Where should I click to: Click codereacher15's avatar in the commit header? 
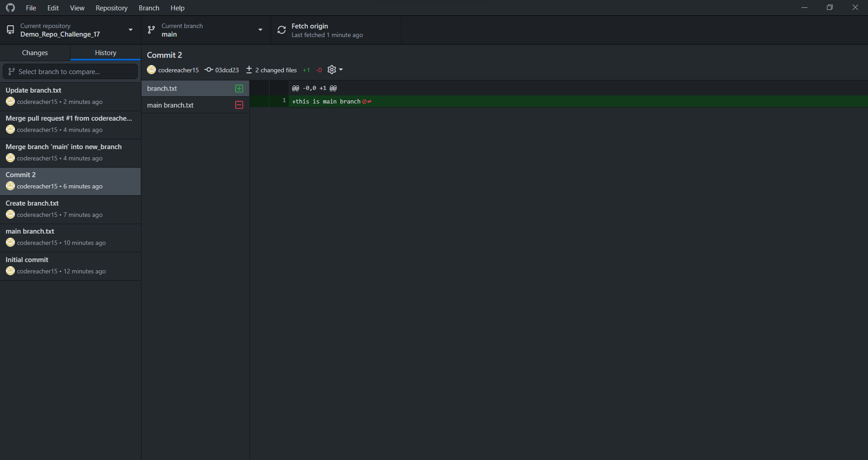(x=151, y=70)
